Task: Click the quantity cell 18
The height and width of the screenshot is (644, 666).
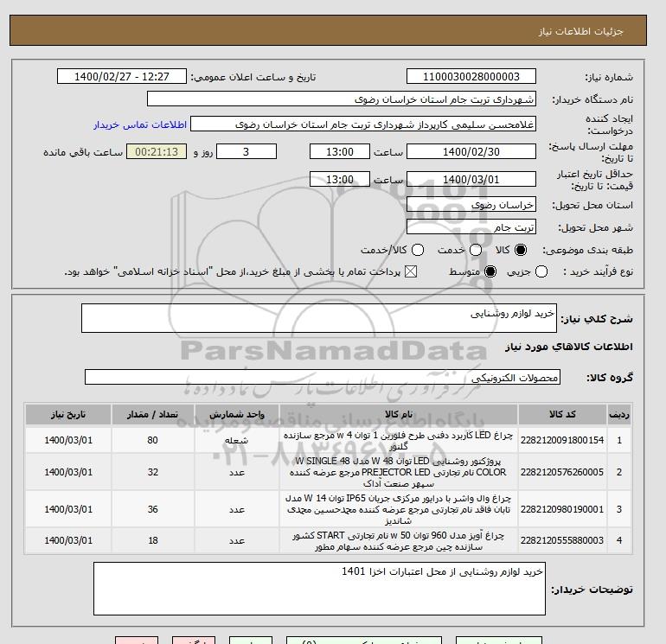Action: 153,540
